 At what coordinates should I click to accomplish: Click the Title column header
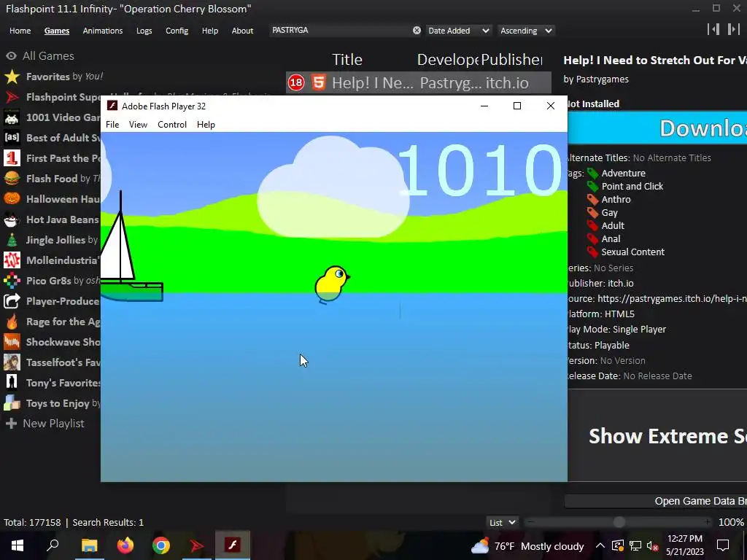[x=347, y=60]
